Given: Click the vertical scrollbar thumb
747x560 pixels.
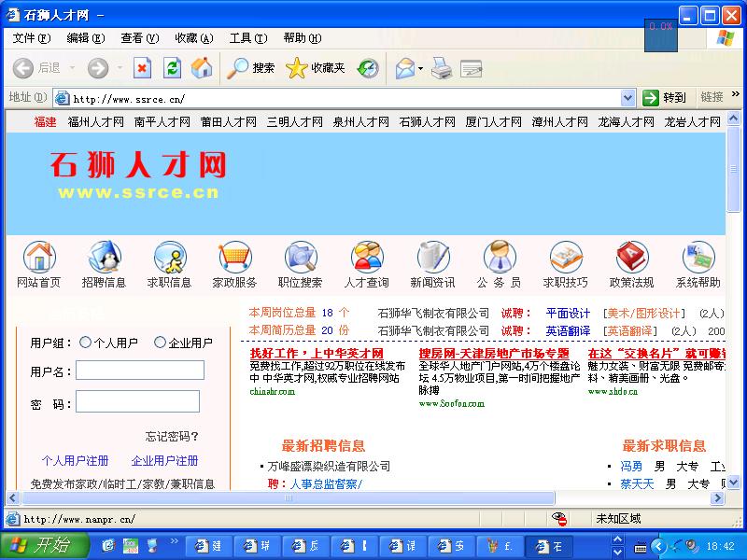Looking at the screenshot, I should point(734,169).
